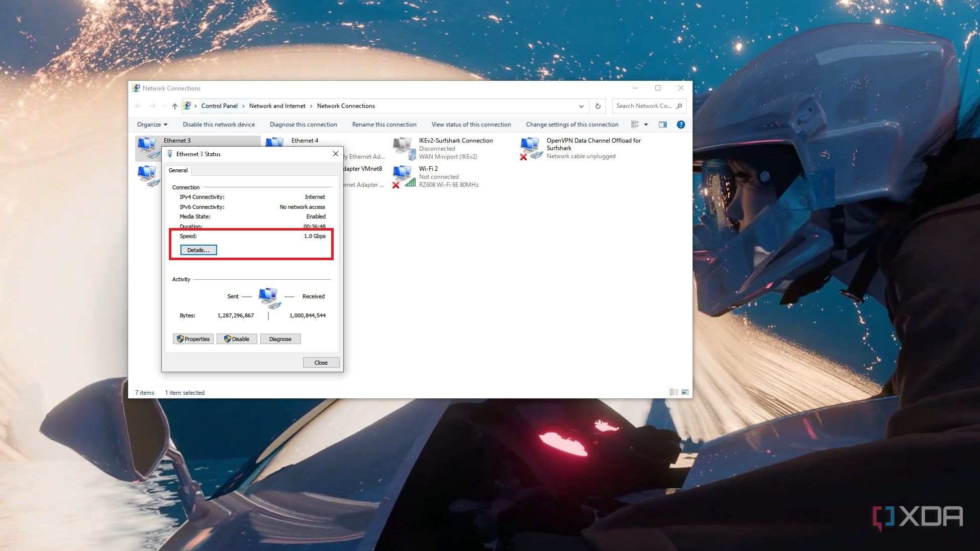
Task: Click the RZ608 Wi-Fi 6E 80MHz text
Action: tap(449, 185)
